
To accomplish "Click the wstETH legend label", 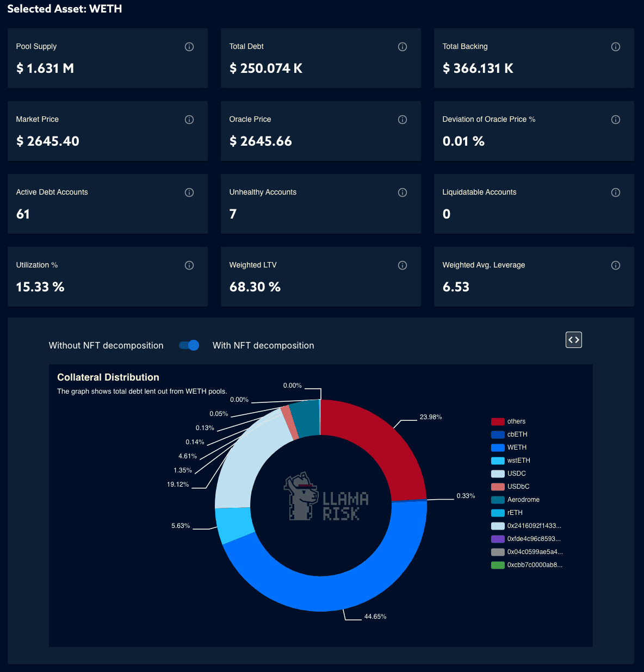I will pos(518,461).
